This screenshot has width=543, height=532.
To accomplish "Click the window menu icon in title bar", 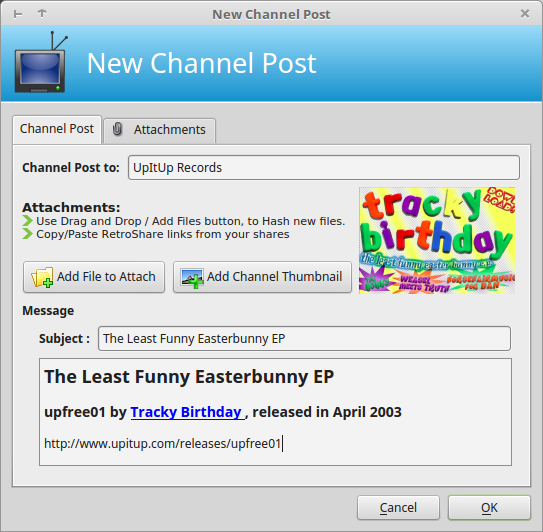I will point(18,14).
